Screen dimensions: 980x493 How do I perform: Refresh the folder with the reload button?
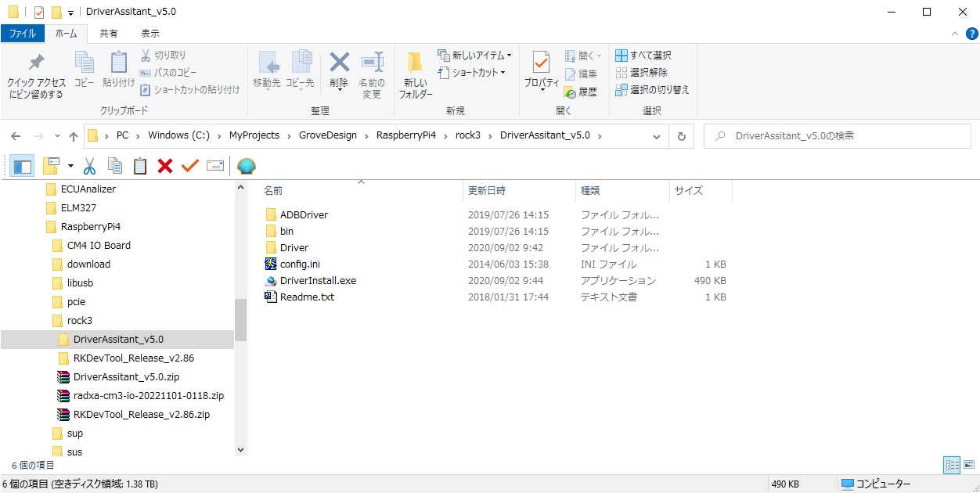click(682, 136)
